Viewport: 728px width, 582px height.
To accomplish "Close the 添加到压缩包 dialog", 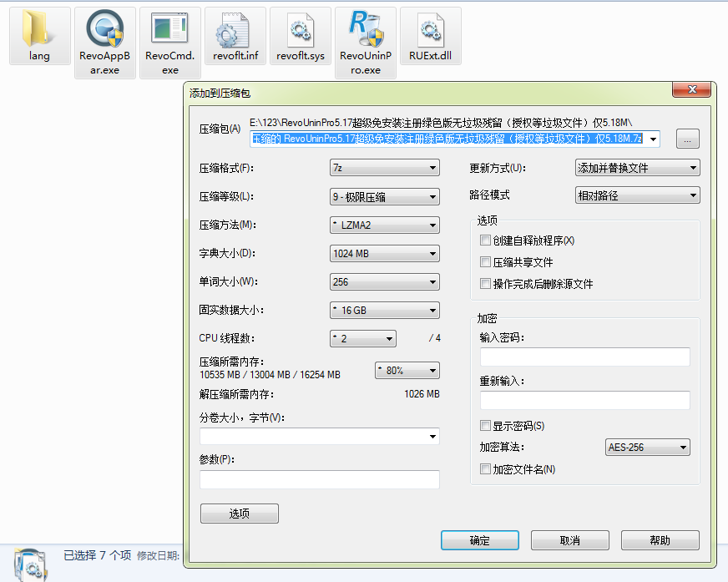I will point(692,89).
